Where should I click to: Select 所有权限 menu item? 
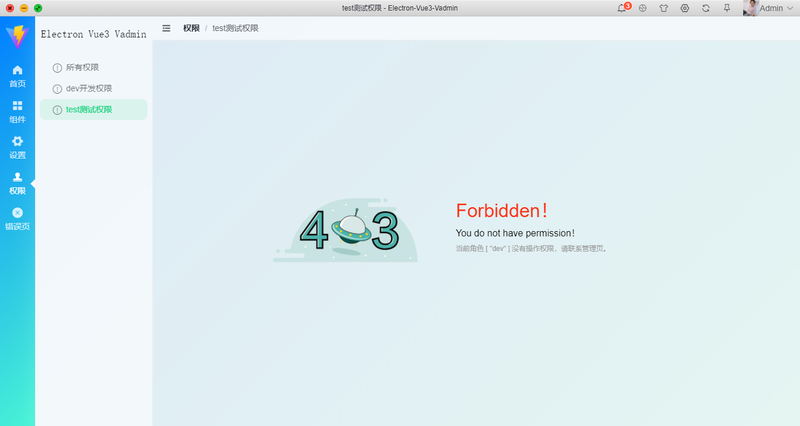click(94, 67)
